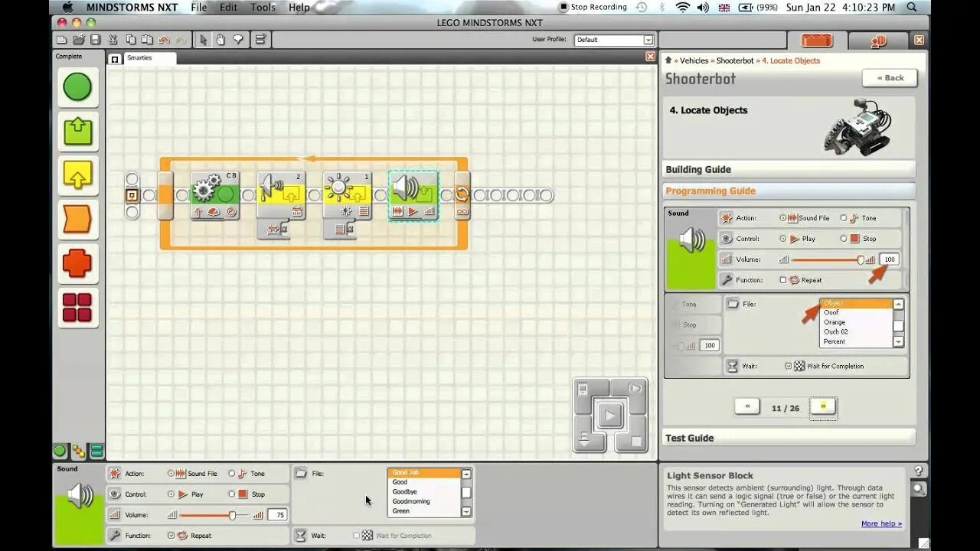Select the Light Sensor wait block
980x551 pixels.
[348, 196]
